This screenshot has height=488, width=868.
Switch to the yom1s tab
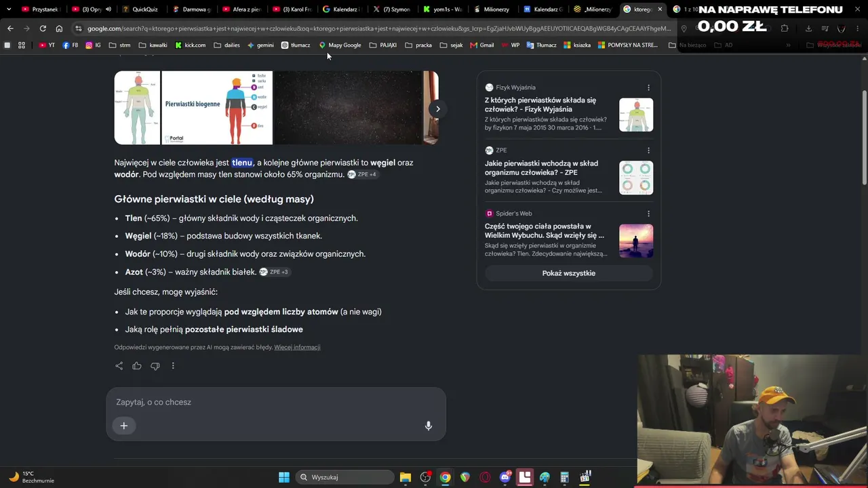pyautogui.click(x=441, y=9)
